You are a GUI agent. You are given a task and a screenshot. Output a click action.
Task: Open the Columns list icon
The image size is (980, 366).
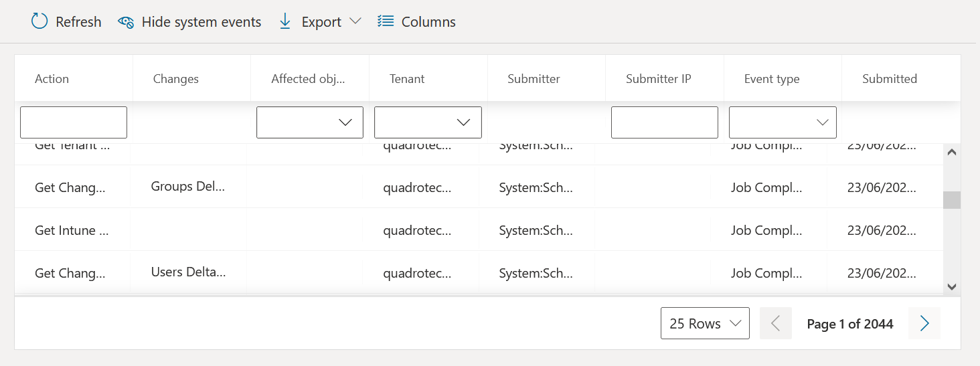pyautogui.click(x=385, y=21)
